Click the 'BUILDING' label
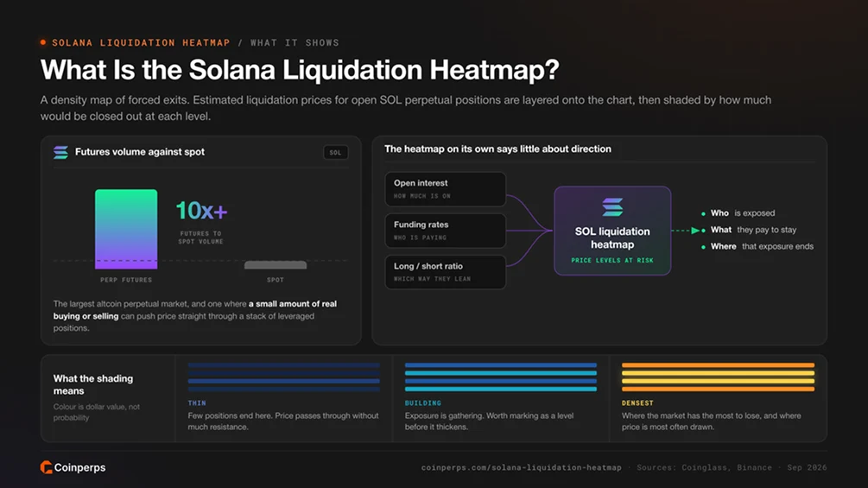 point(423,403)
